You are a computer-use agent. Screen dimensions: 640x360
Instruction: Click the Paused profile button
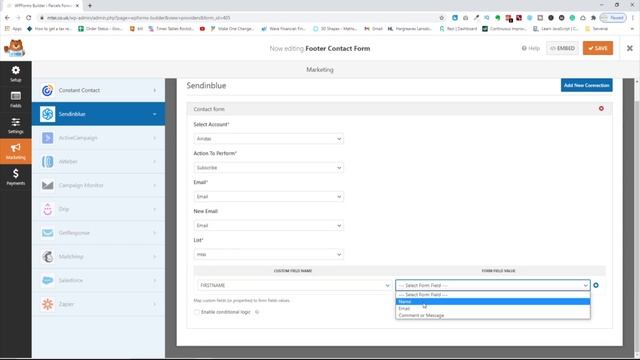613,18
